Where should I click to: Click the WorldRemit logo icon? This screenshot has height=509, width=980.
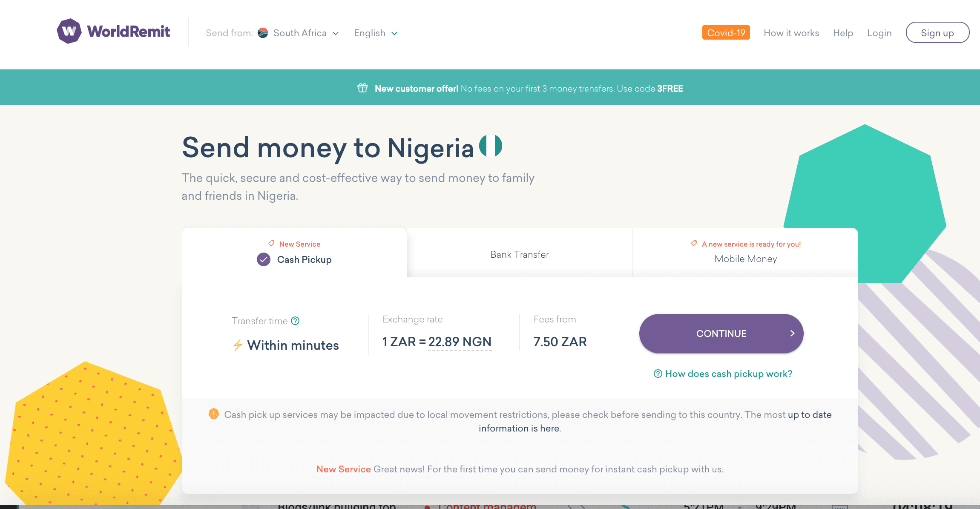(x=69, y=31)
